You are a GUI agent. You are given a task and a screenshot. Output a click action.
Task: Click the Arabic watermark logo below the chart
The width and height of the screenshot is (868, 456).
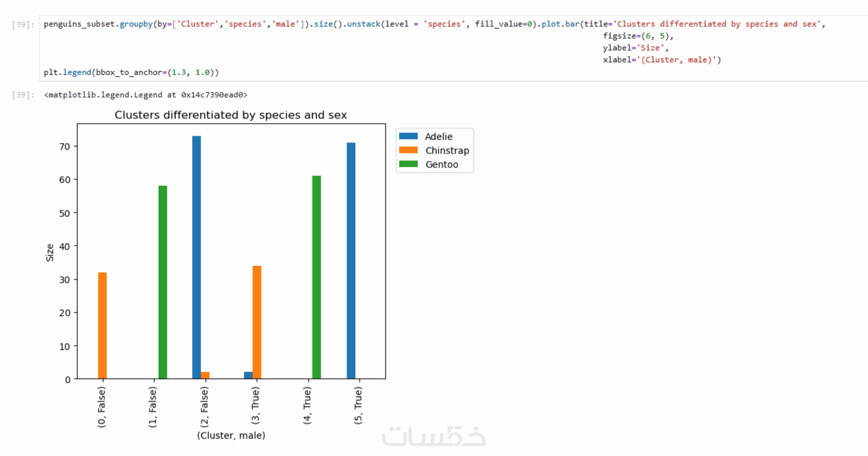pyautogui.click(x=434, y=435)
